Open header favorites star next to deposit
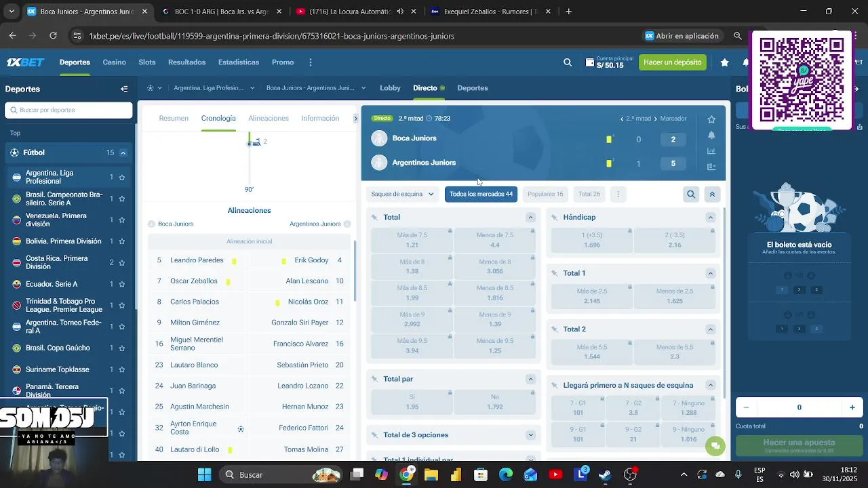868x488 pixels. coord(724,62)
